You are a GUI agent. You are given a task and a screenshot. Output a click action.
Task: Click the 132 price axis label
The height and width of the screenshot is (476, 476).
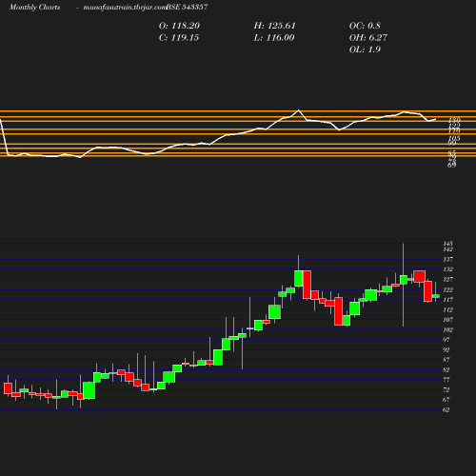(x=448, y=269)
